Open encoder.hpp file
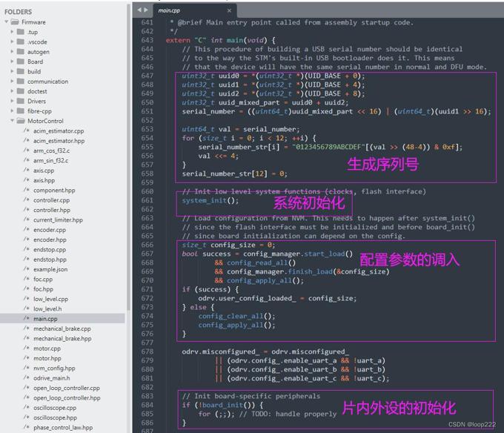This screenshot has width=504, height=433. [50, 239]
